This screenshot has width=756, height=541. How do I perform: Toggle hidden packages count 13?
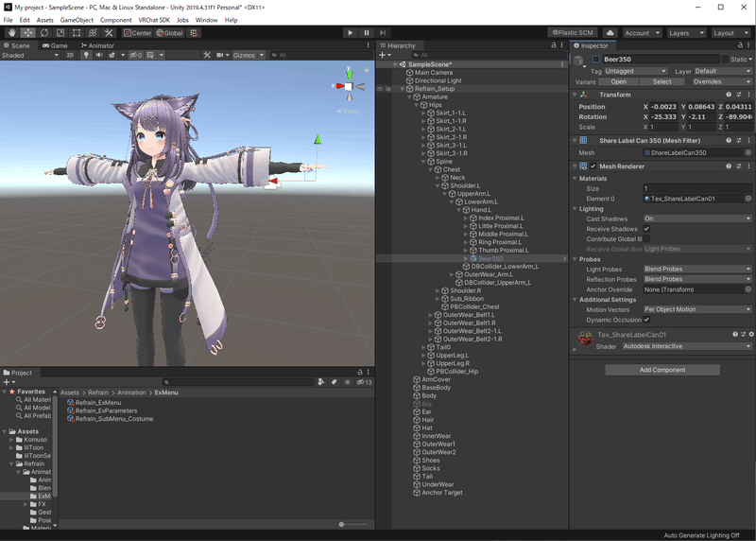(x=365, y=382)
